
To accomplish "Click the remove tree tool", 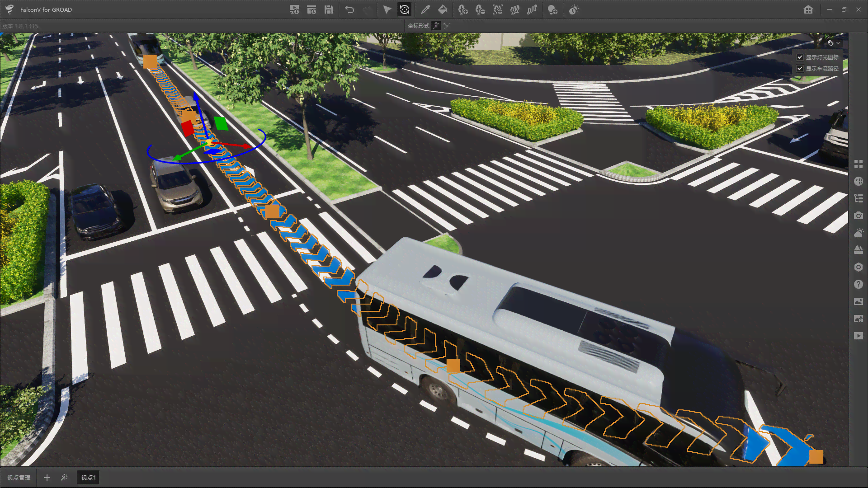I will (480, 9).
